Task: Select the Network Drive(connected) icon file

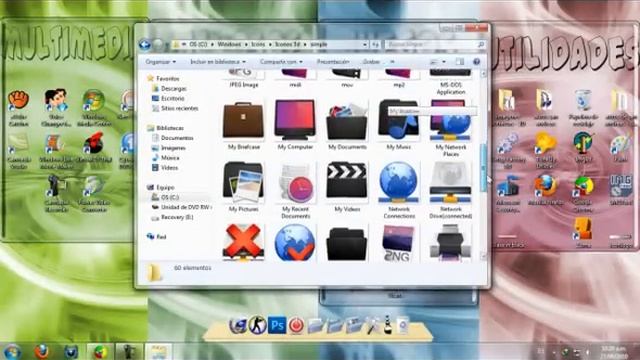Action: coord(451,191)
